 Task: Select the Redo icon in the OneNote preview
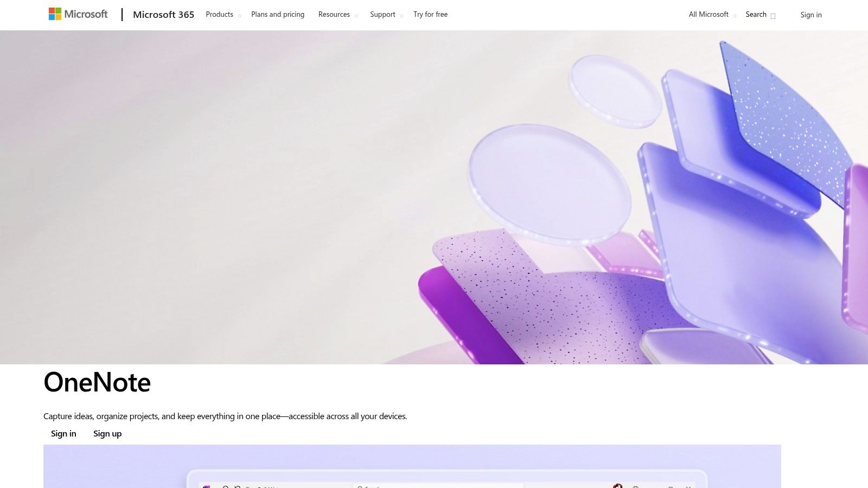237,487
